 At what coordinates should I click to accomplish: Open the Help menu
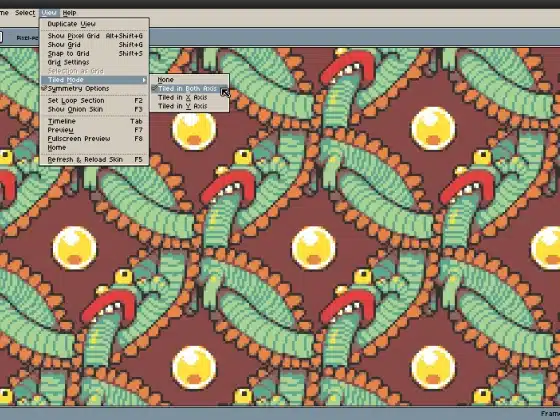click(69, 13)
